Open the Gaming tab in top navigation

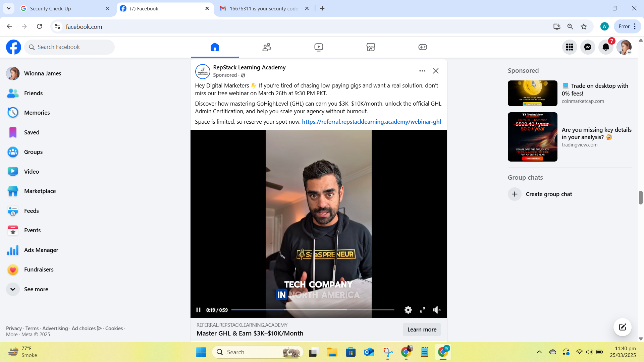point(423,47)
